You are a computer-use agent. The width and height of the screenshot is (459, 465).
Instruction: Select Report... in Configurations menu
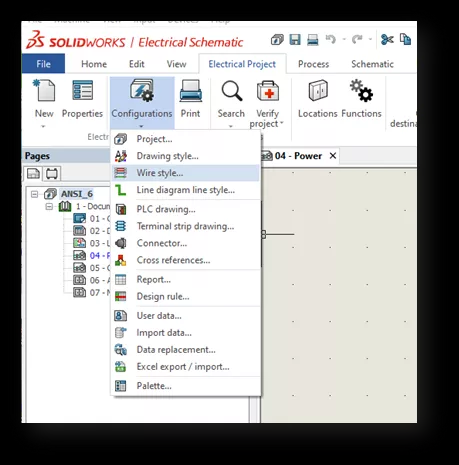tap(186, 279)
